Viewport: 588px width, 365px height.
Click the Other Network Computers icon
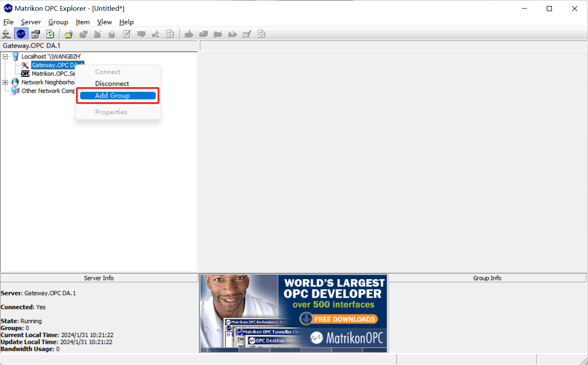pyautogui.click(x=15, y=91)
